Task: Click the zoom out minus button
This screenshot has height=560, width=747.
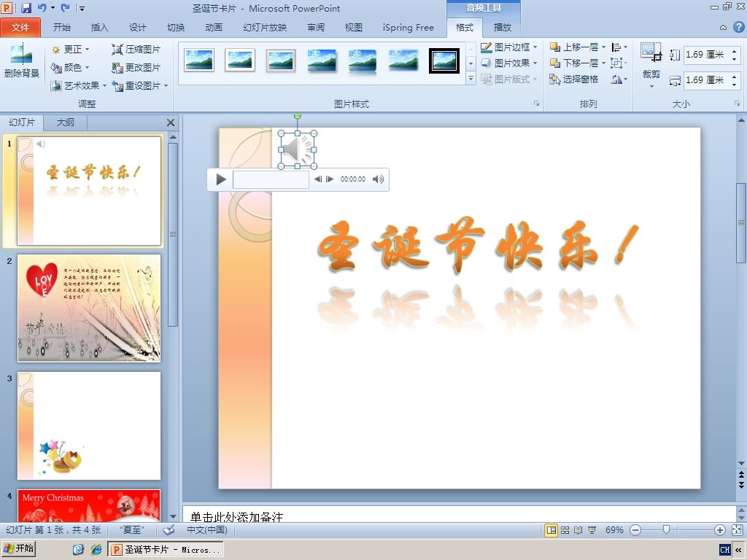Action: 635,530
